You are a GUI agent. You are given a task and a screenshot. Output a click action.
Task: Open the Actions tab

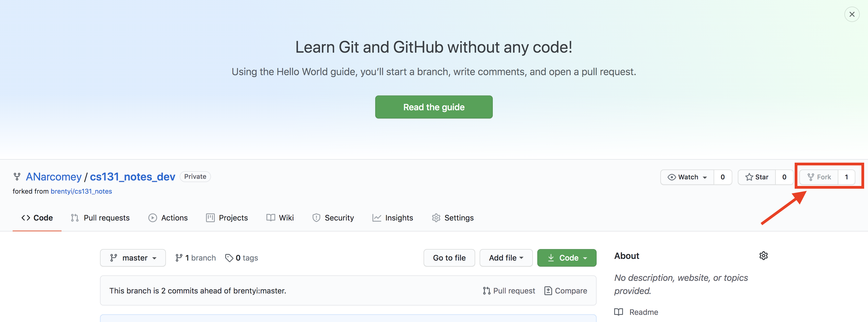(168, 218)
